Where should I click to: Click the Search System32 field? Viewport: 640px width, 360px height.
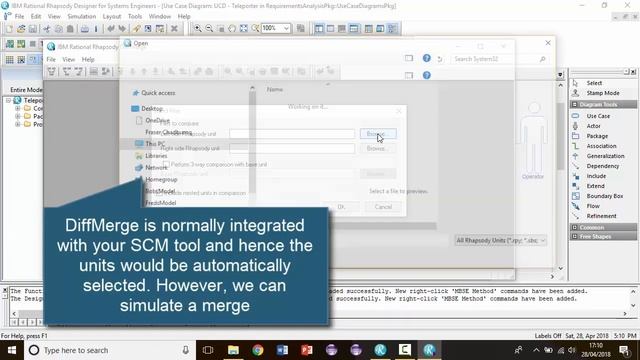pyautogui.click(x=500, y=59)
